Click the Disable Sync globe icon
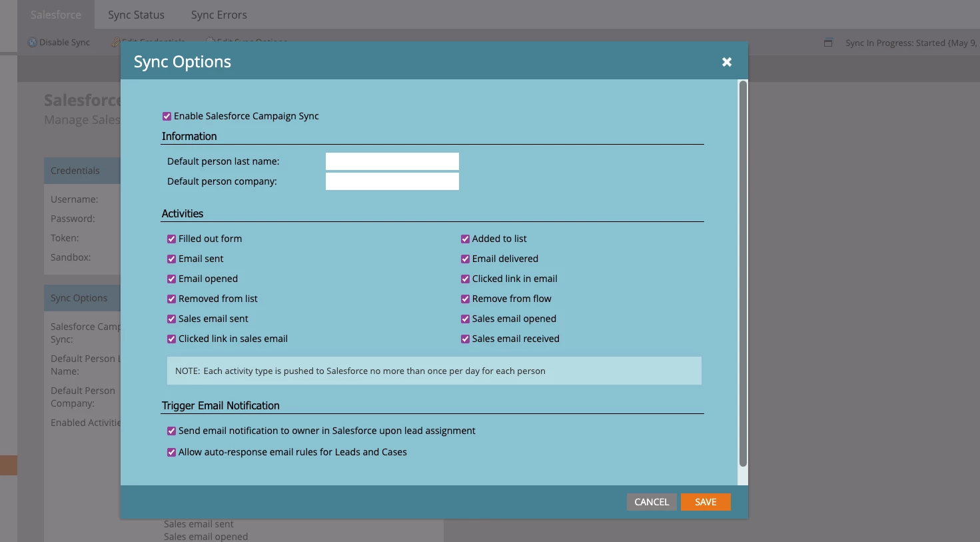Image resolution: width=980 pixels, height=542 pixels. tap(33, 42)
